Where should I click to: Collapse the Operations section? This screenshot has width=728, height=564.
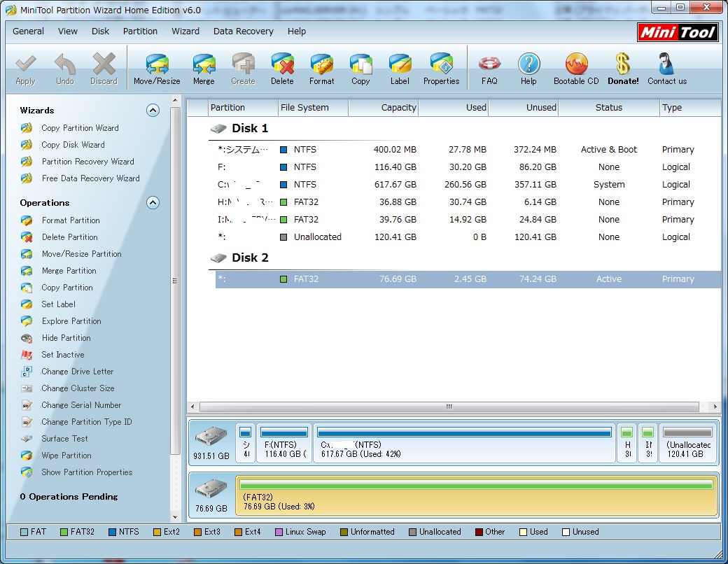pyautogui.click(x=153, y=202)
